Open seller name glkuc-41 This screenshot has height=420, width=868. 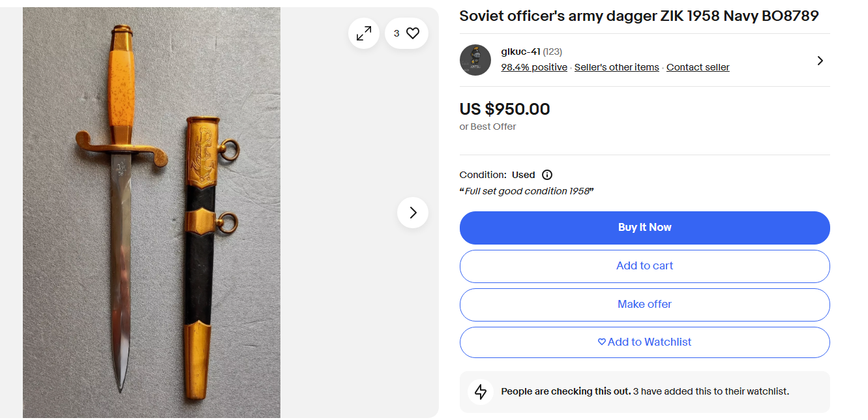(520, 52)
